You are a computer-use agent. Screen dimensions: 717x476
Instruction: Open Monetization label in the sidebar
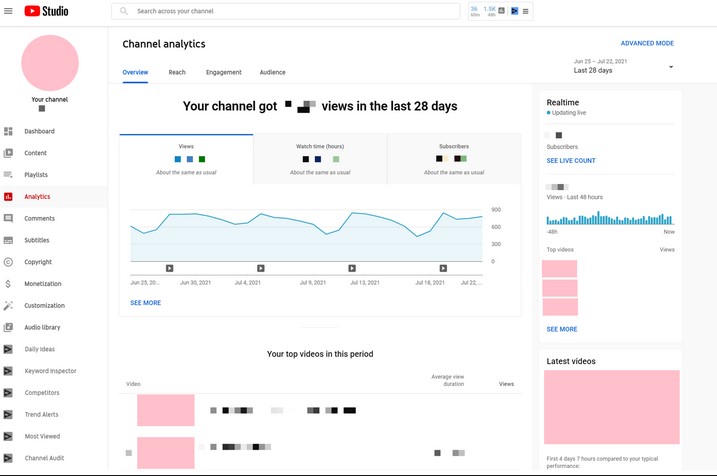pos(43,284)
